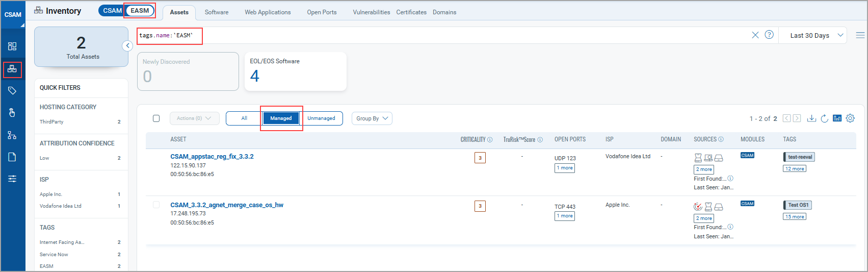This screenshot has height=272, width=868.
Task: Click the Sources column info icon
Action: [721, 139]
